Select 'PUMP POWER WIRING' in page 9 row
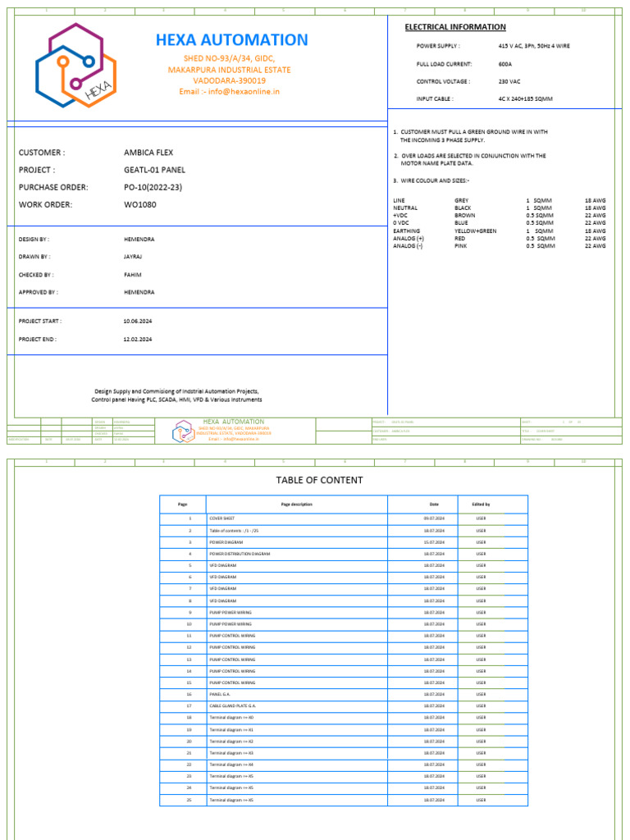The width and height of the screenshot is (630, 840). click(x=231, y=612)
